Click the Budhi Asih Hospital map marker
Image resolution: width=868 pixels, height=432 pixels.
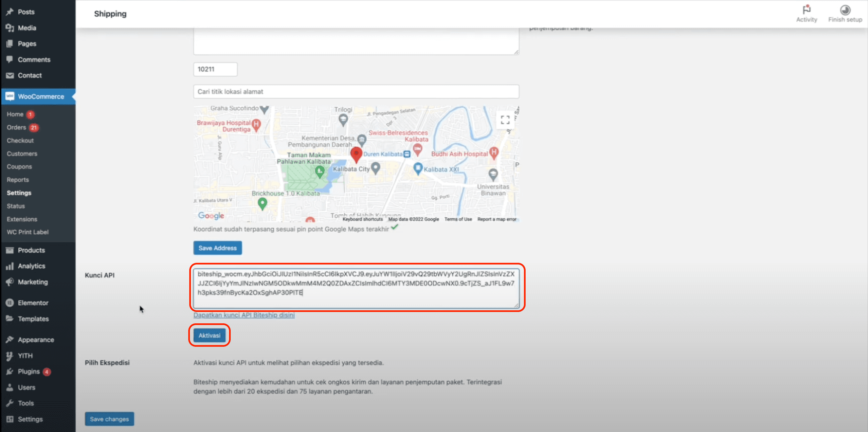(494, 153)
